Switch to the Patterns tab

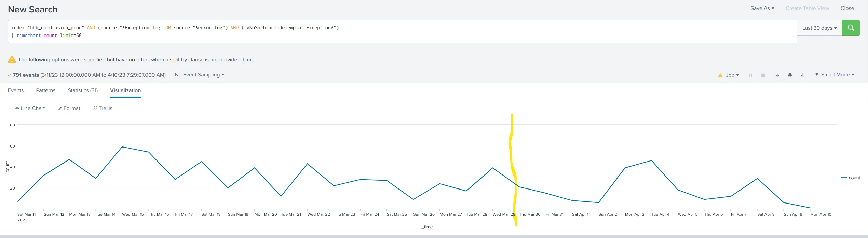pos(46,90)
